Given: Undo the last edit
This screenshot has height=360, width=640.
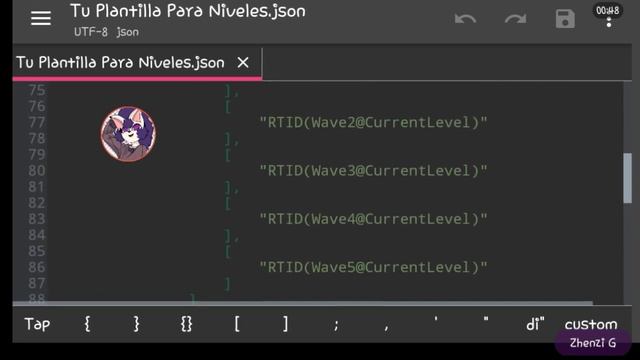Looking at the screenshot, I should (465, 19).
